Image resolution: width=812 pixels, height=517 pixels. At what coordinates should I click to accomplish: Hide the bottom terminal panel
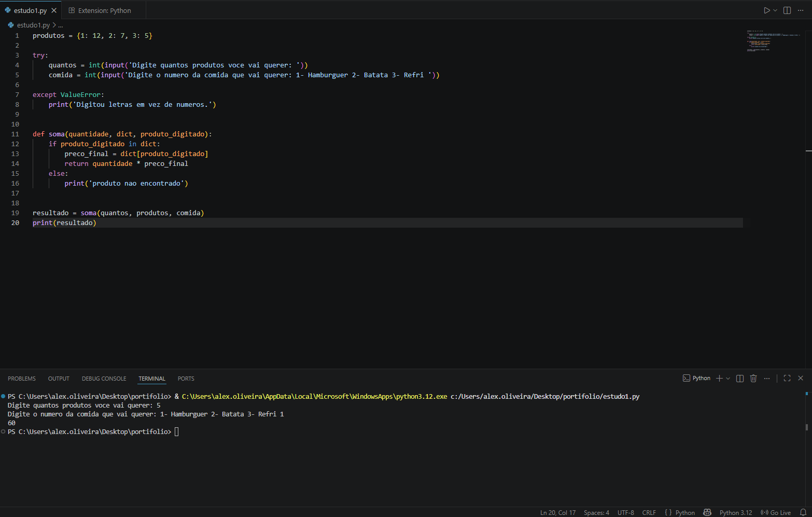point(801,379)
